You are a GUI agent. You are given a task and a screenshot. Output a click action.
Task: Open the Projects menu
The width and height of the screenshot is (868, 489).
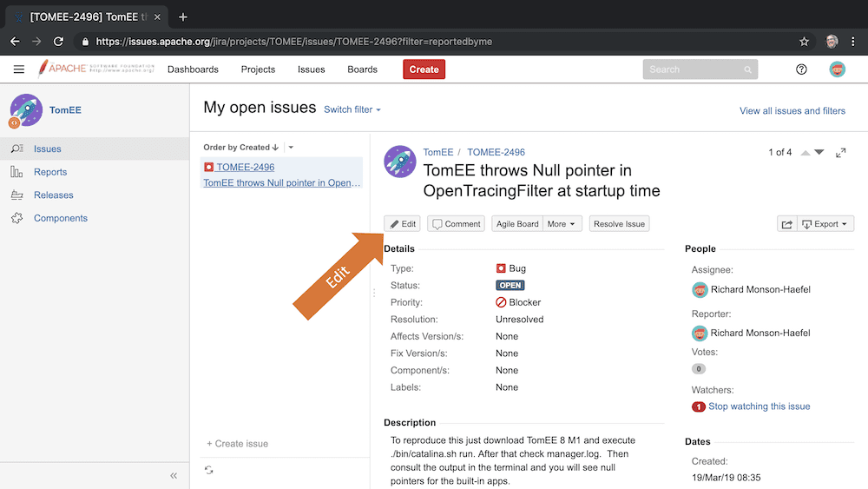coord(258,69)
